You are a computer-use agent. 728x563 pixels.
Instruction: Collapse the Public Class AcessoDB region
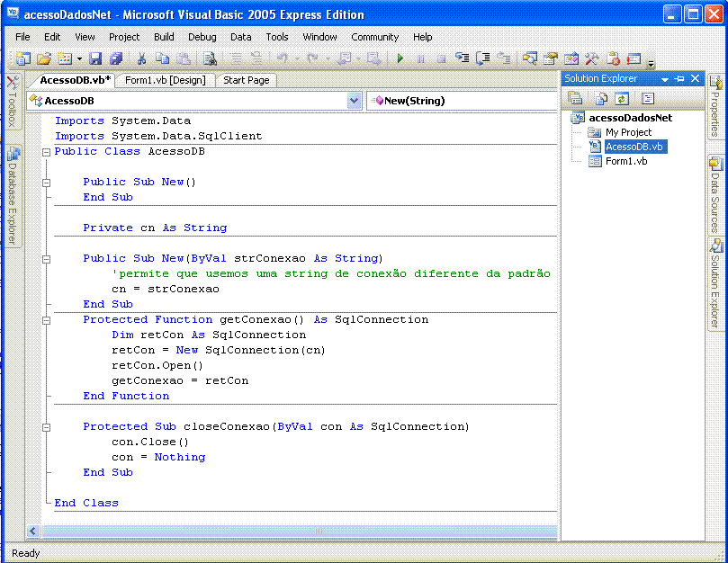tap(46, 152)
